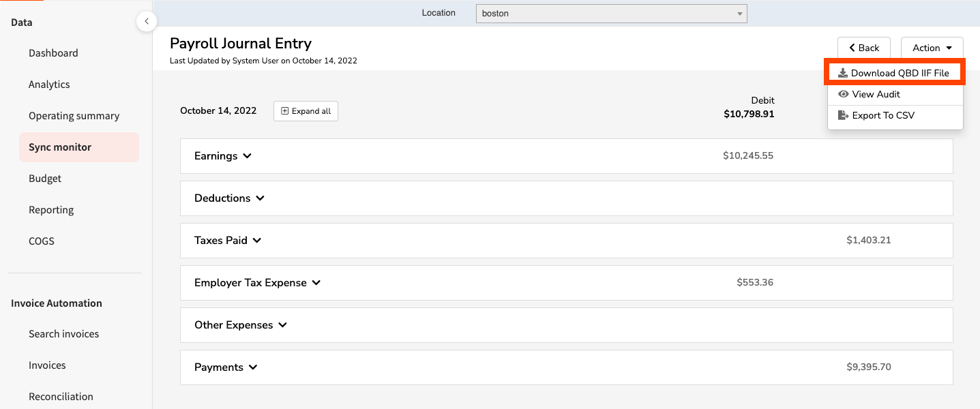Viewport: 980px width, 409px height.
Task: Click the Back button
Action: click(x=863, y=48)
